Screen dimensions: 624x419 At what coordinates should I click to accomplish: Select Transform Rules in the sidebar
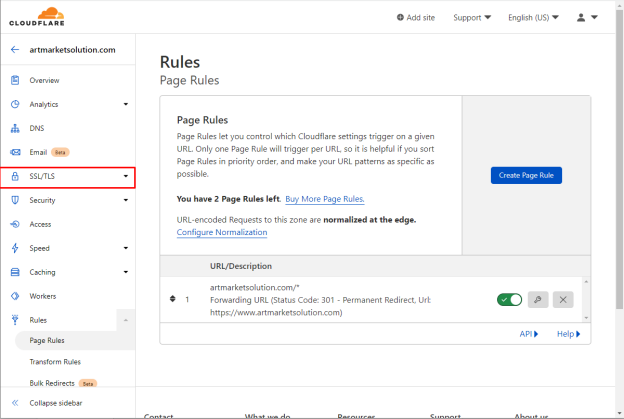click(x=55, y=362)
